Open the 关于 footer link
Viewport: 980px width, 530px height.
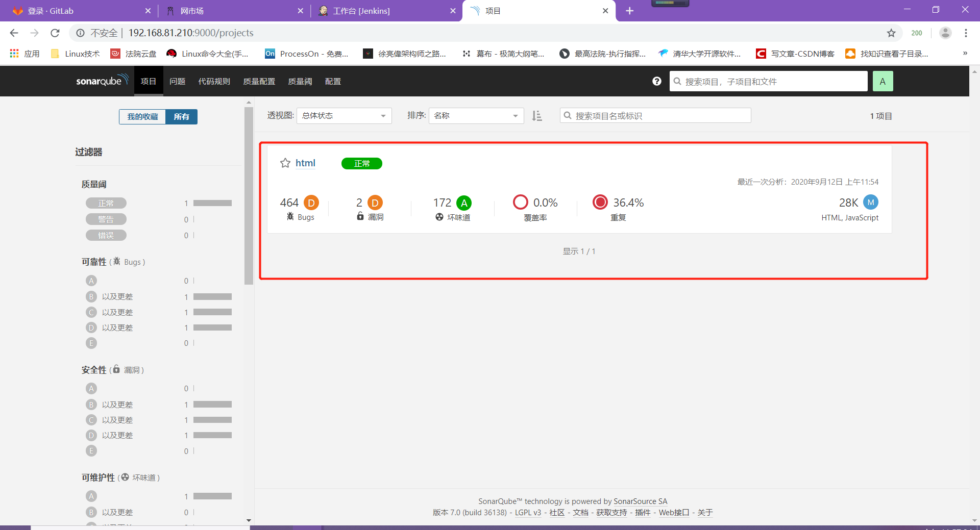point(705,512)
